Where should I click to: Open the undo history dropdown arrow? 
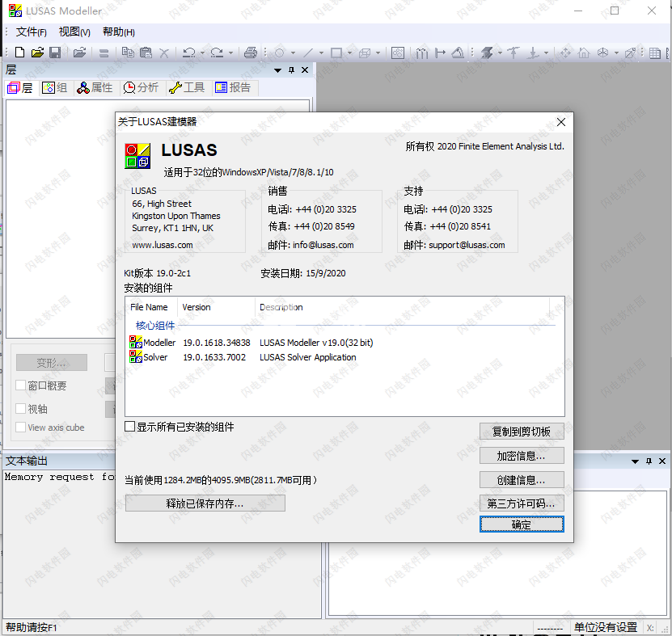(x=202, y=53)
